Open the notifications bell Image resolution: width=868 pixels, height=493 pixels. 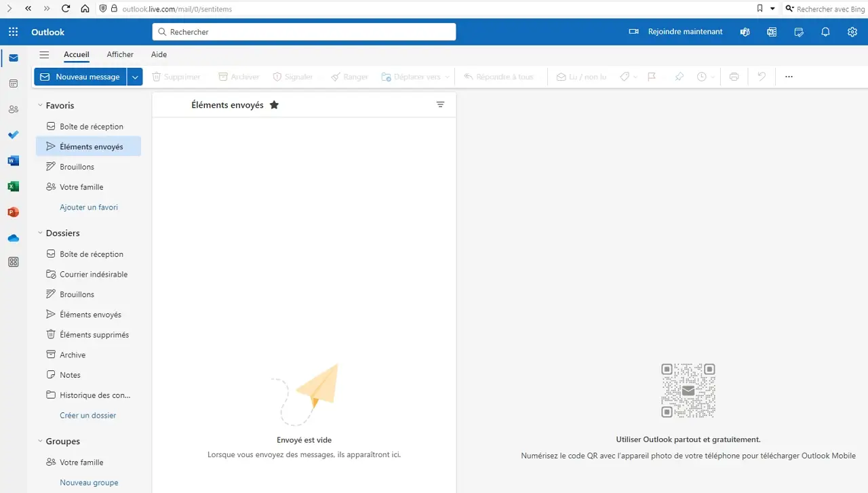pos(825,32)
